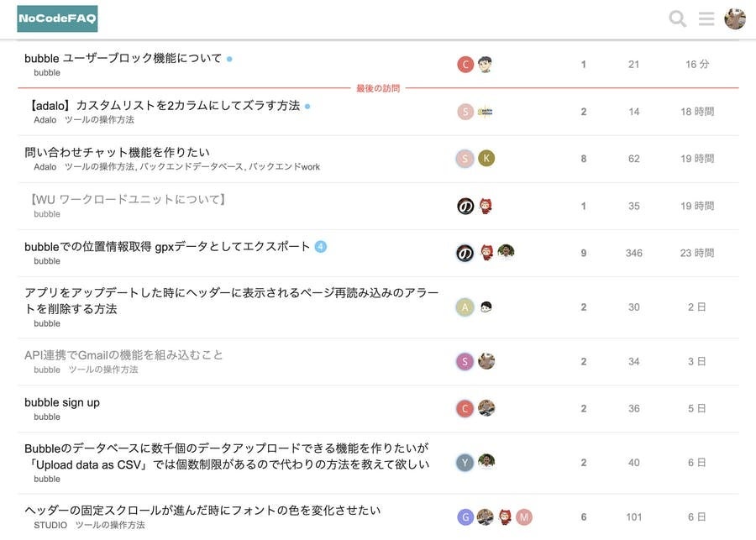This screenshot has height=540, width=756.
Task: Click the yellow-green A avatar on the alert topic row
Action: pyautogui.click(x=465, y=307)
